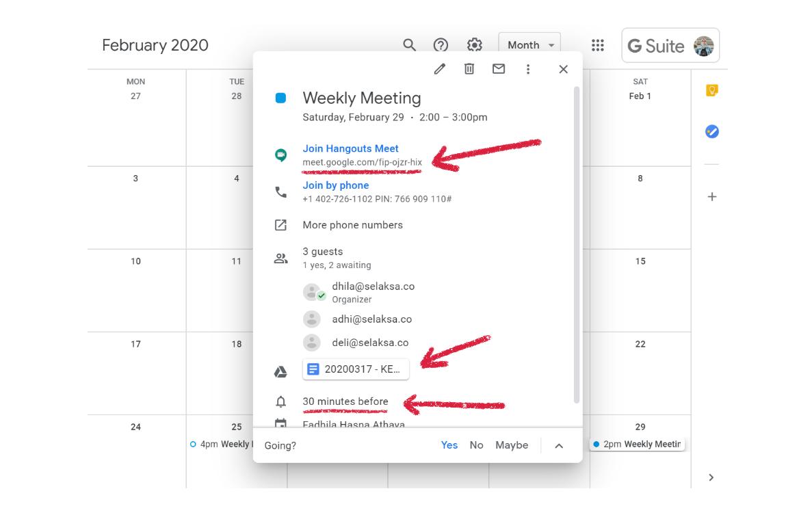Select date 11 in Tuesday column
The image size is (812, 517).
click(x=237, y=261)
